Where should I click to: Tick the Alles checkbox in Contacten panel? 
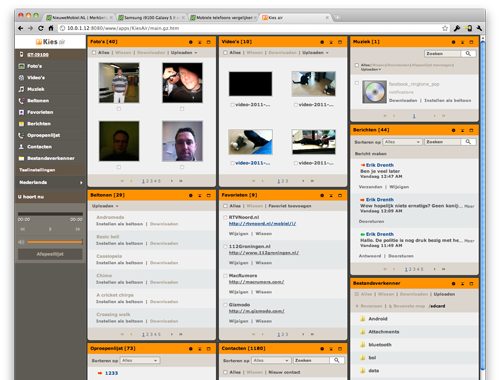coord(225,372)
